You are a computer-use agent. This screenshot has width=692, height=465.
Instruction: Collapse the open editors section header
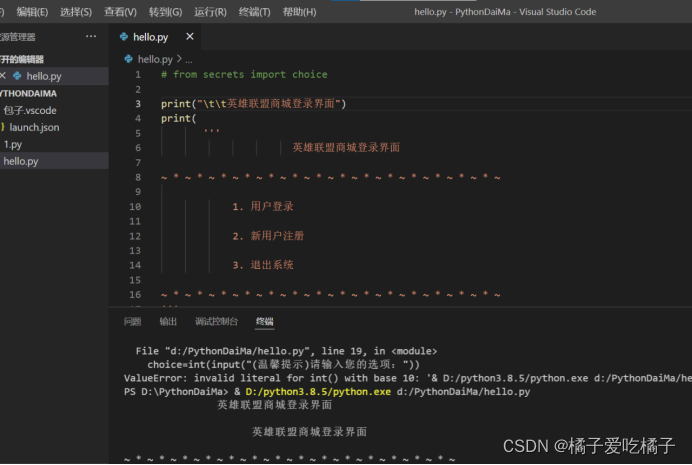coord(22,59)
